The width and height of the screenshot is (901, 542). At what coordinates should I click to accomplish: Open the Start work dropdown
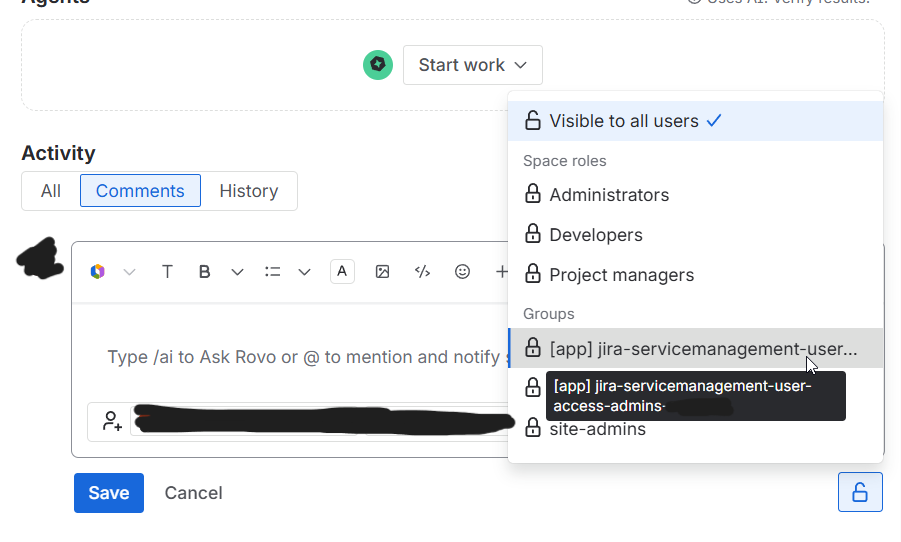472,65
